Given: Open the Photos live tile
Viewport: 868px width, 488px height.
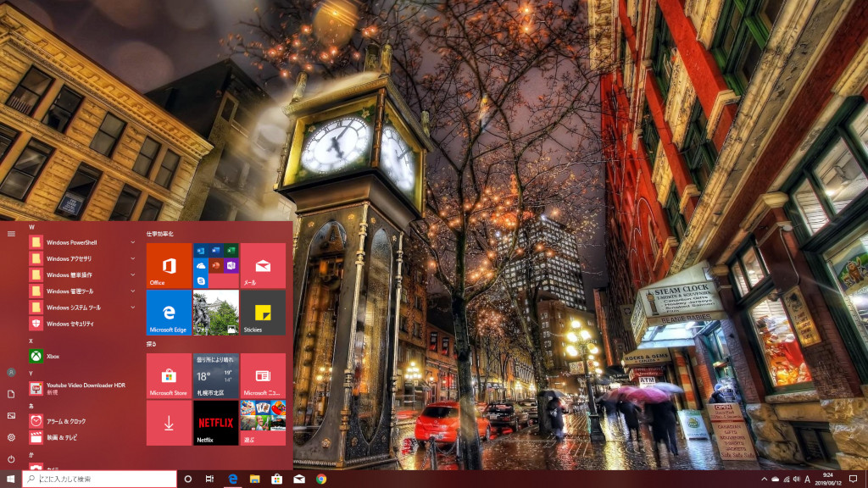Looking at the screenshot, I should [x=216, y=313].
